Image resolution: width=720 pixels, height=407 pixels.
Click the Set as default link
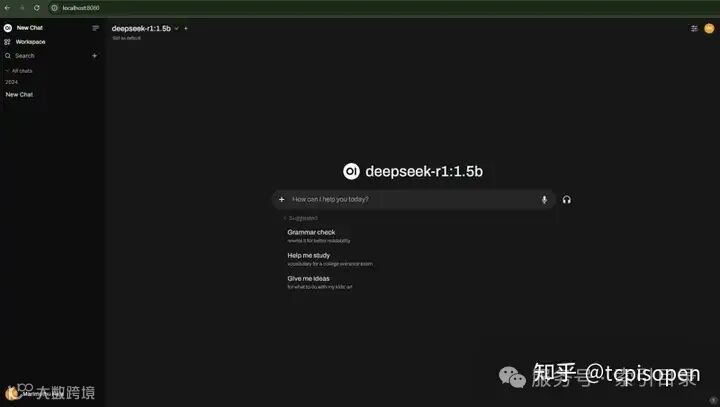point(126,38)
